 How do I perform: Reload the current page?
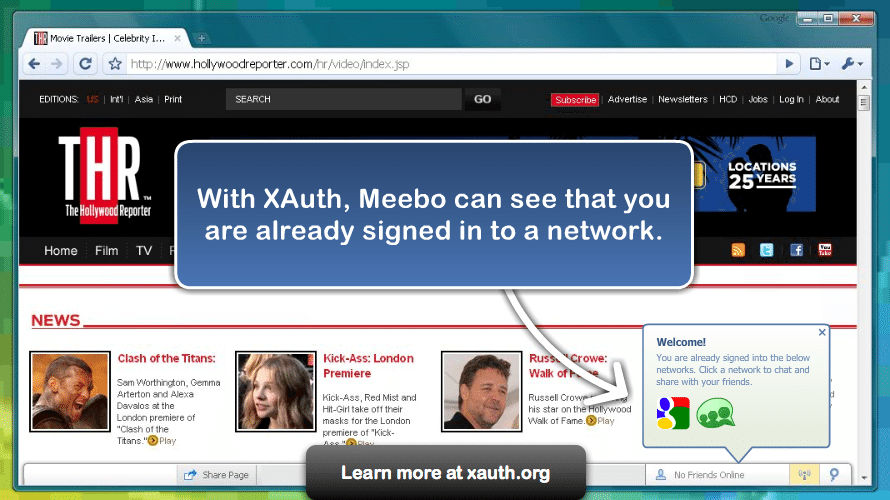coord(86,64)
